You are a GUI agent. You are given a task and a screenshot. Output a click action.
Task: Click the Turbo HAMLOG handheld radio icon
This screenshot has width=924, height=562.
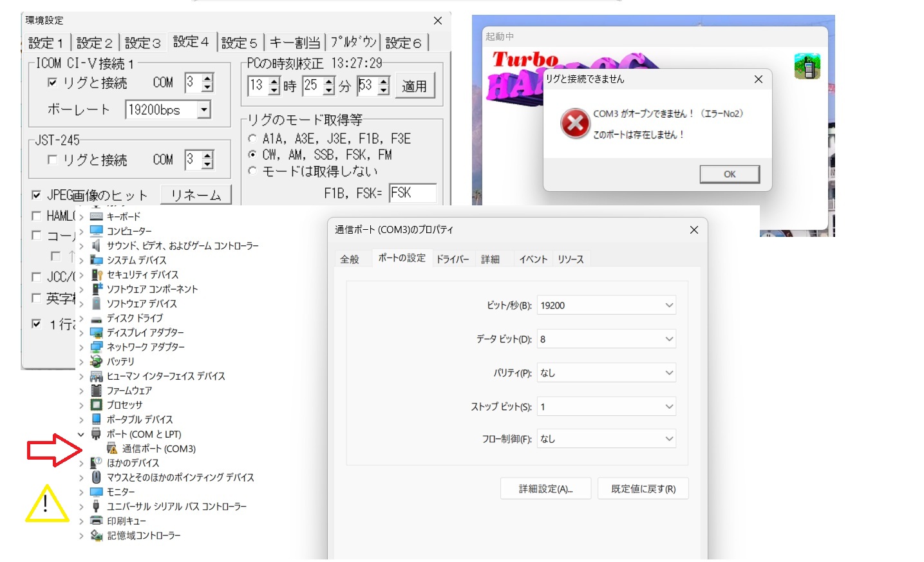pos(807,66)
